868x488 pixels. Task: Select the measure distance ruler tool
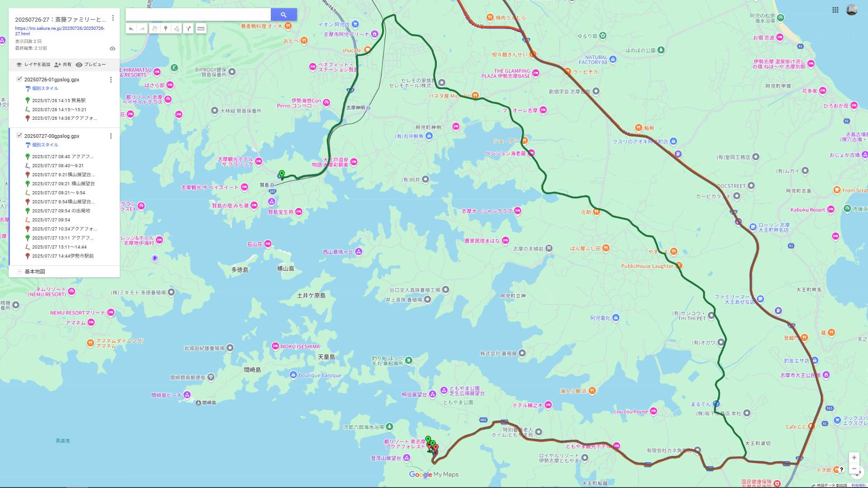pos(201,28)
